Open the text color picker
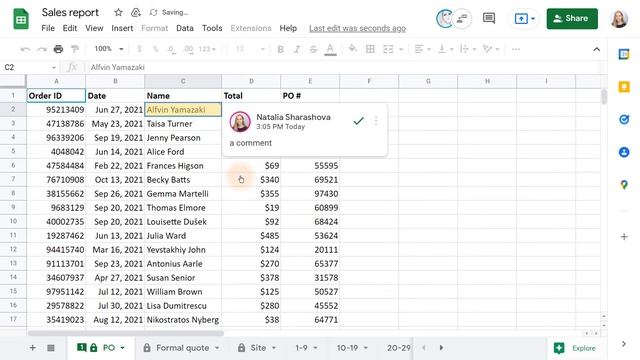The image size is (640, 360). point(330,49)
